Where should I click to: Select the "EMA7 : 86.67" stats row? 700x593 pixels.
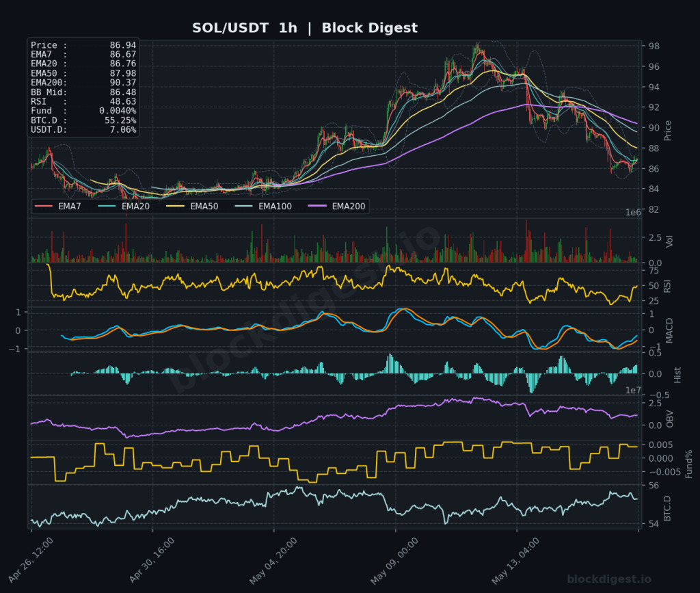(x=83, y=55)
